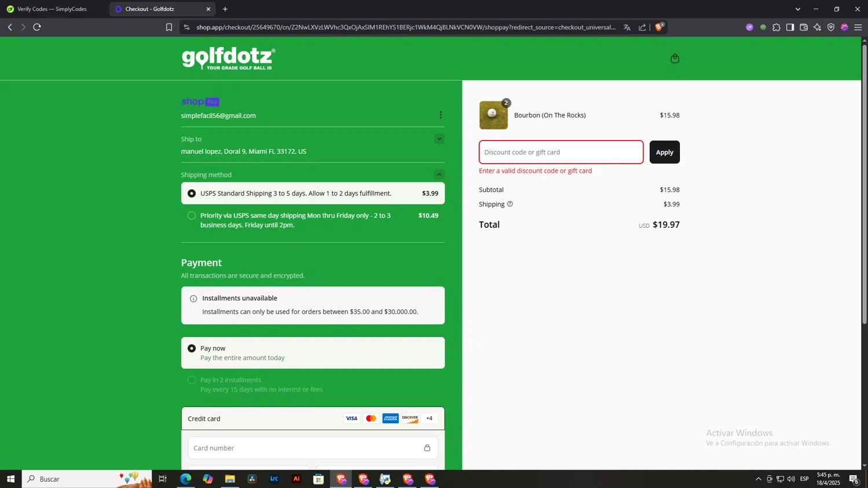
Task: Open the browser hamburger menu
Action: coord(858,27)
